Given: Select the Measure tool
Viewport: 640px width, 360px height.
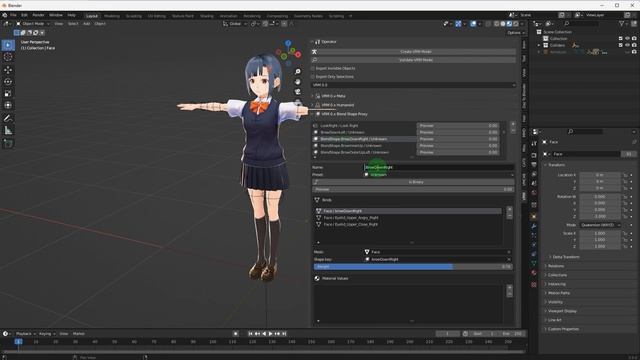Looking at the screenshot, I should (x=8, y=131).
